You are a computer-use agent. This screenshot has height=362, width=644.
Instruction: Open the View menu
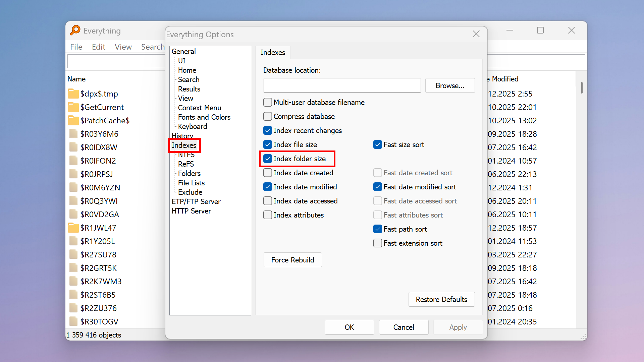[123, 47]
